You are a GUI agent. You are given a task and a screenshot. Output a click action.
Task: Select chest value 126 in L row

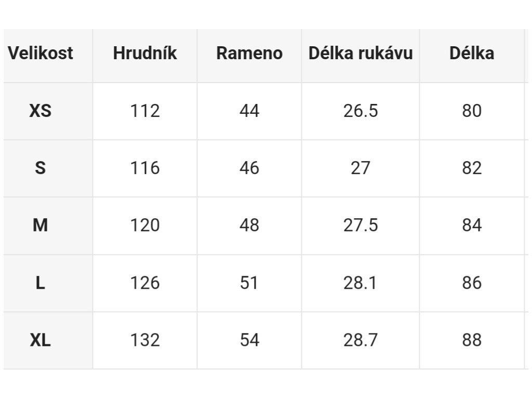point(145,283)
